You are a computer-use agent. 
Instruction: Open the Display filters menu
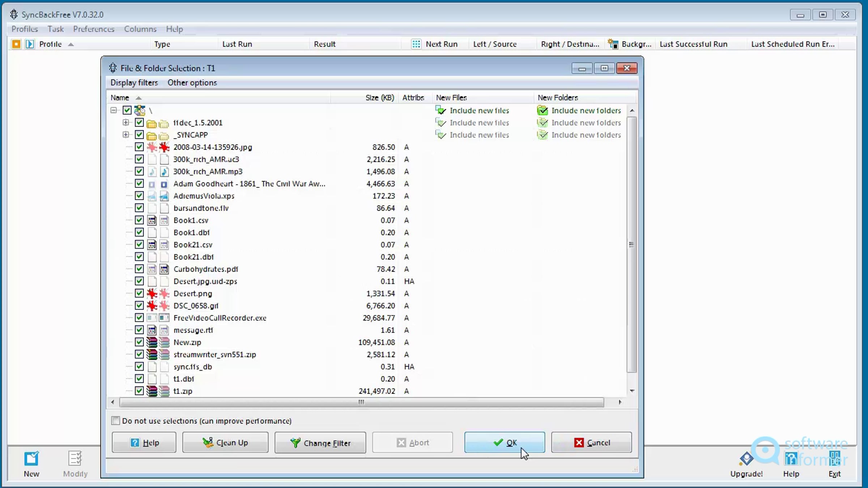[134, 83]
